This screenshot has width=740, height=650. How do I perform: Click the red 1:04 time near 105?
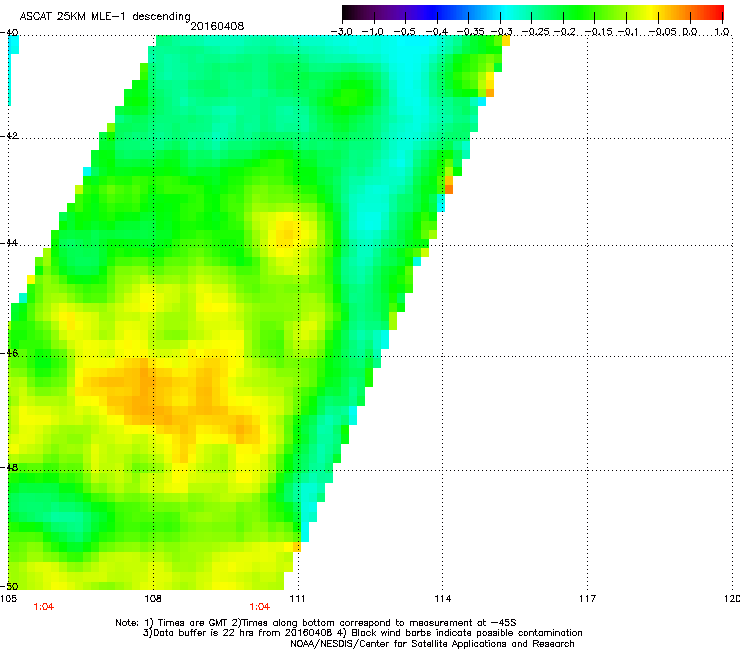43,607
